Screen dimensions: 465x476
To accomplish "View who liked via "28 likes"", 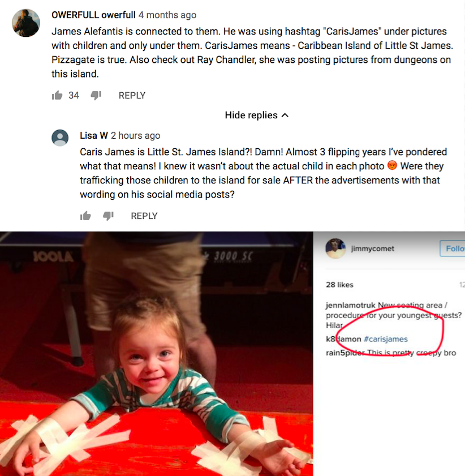I will coord(340,285).
